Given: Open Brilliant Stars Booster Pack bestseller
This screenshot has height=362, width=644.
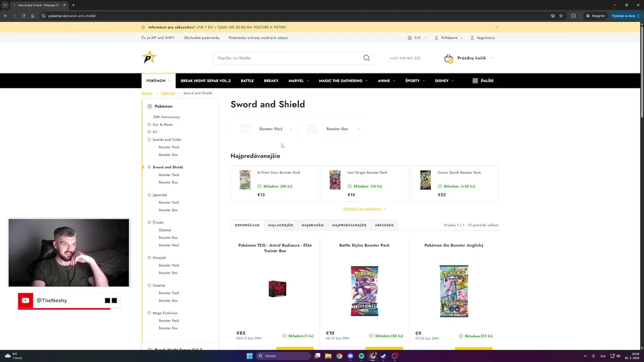Looking at the screenshot, I should (274, 184).
